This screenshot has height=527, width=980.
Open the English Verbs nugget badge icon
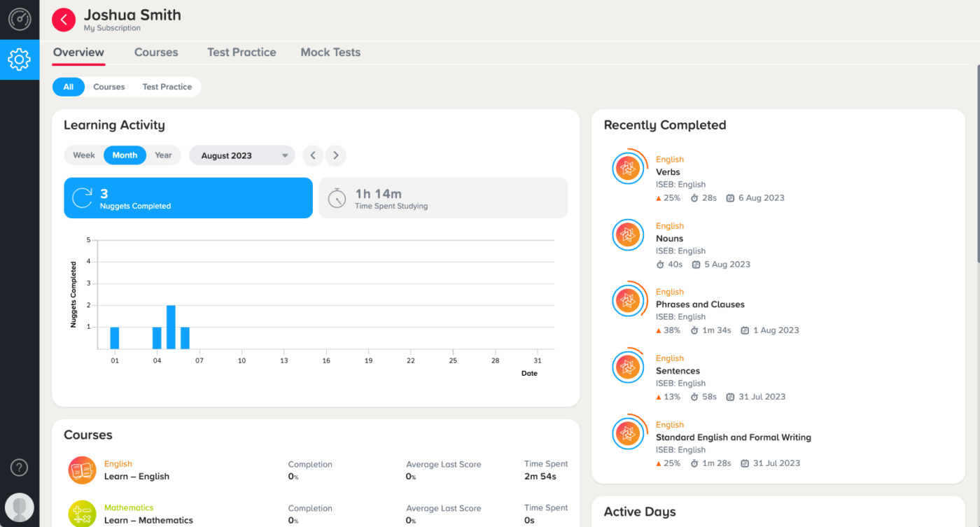pos(628,168)
